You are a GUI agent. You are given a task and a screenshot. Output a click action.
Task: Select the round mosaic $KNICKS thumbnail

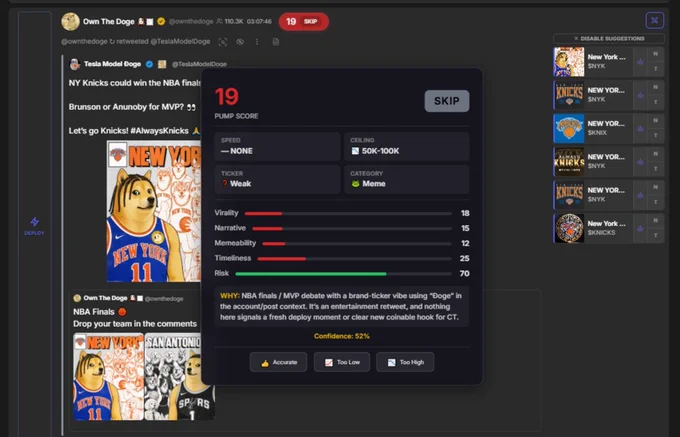(x=569, y=228)
